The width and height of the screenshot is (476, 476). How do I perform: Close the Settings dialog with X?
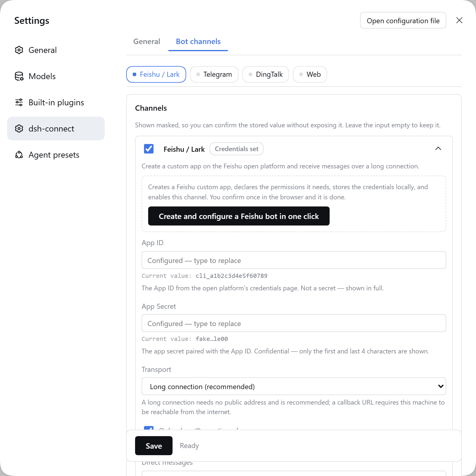click(x=459, y=20)
